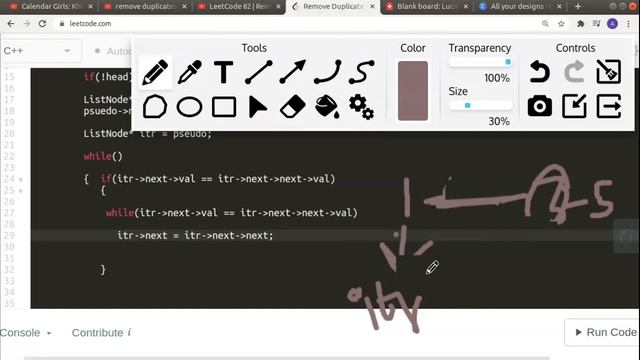Viewport: 640px width, 360px height.
Task: Select the straight Line tool
Action: [258, 72]
